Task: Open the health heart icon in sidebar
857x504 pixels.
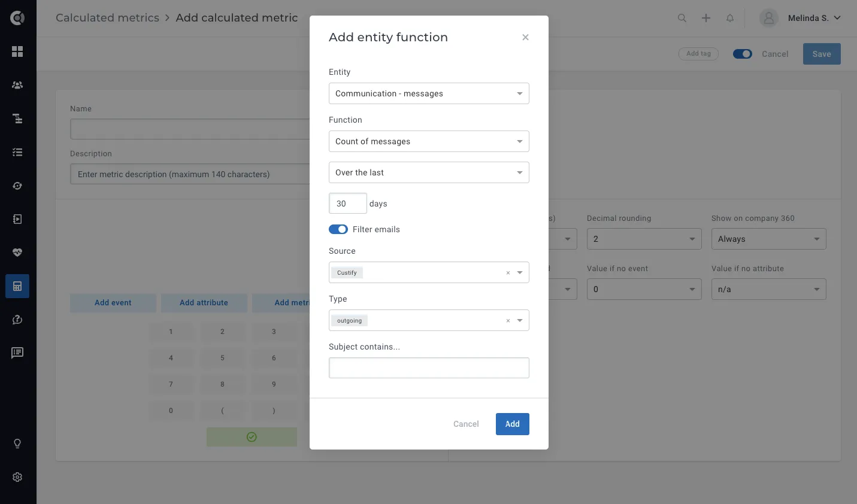Action: click(x=17, y=253)
